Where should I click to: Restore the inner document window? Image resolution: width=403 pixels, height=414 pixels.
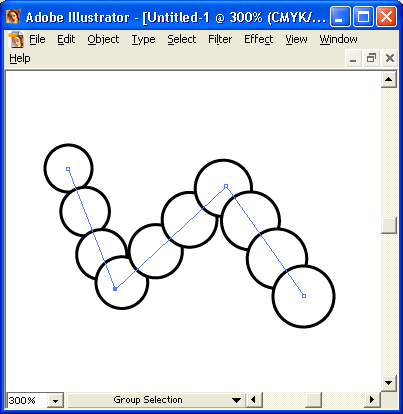(x=371, y=59)
